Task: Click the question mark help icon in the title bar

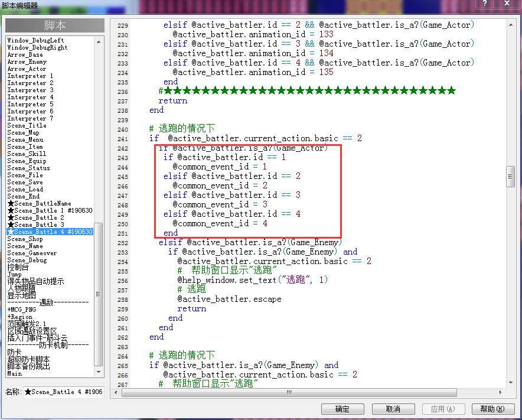Action: (x=485, y=4)
